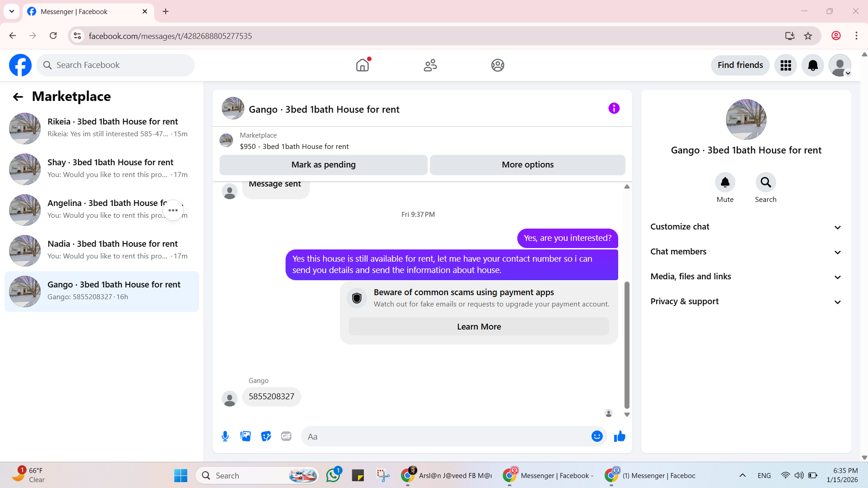Mute this conversation
This screenshot has width=868, height=488.
point(725,182)
